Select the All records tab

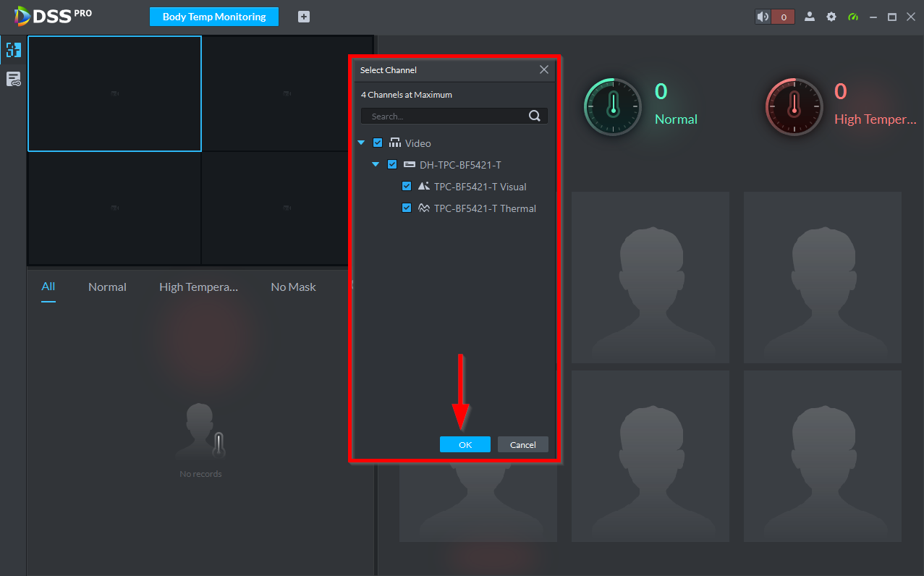click(48, 287)
